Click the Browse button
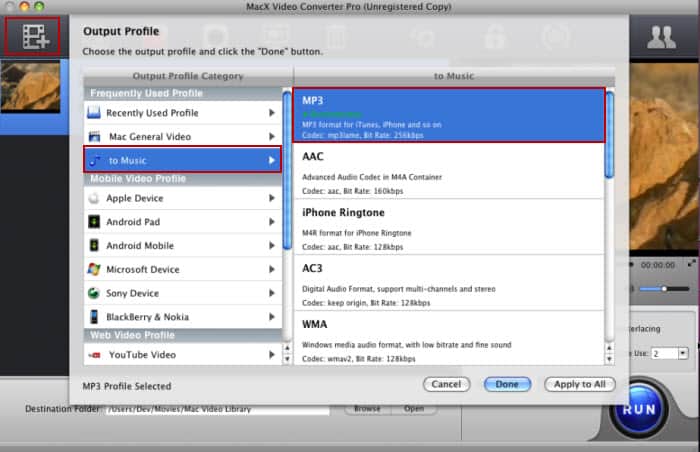This screenshot has width=700, height=452. tap(367, 409)
